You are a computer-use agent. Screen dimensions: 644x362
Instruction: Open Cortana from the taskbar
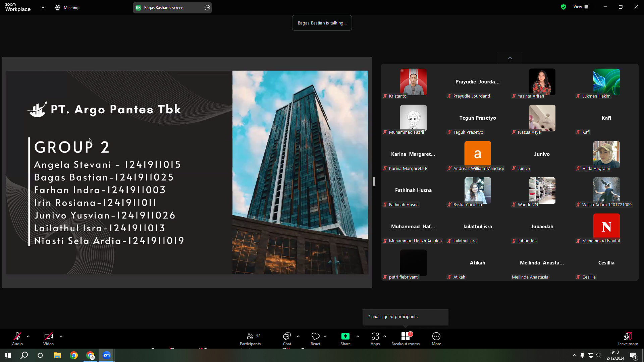40,355
